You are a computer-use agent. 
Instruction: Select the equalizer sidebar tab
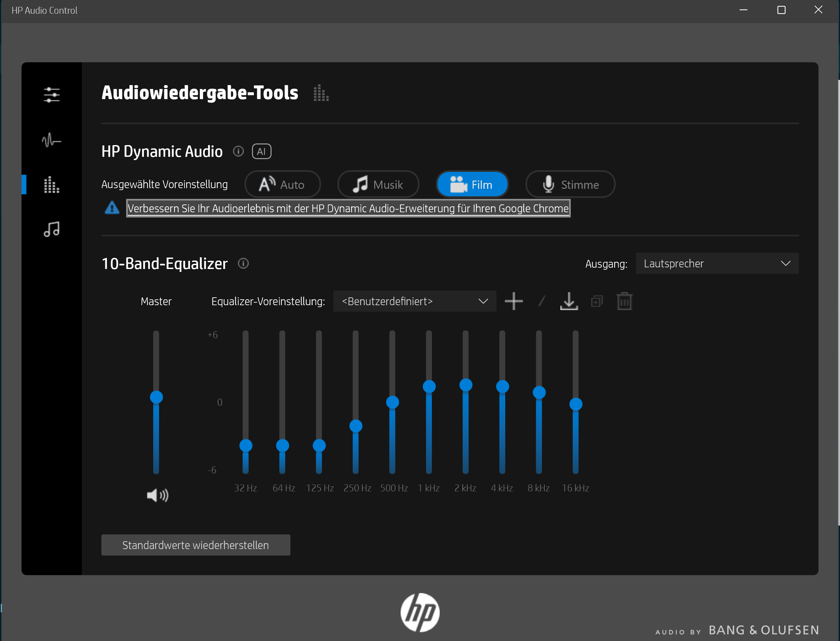tap(52, 185)
